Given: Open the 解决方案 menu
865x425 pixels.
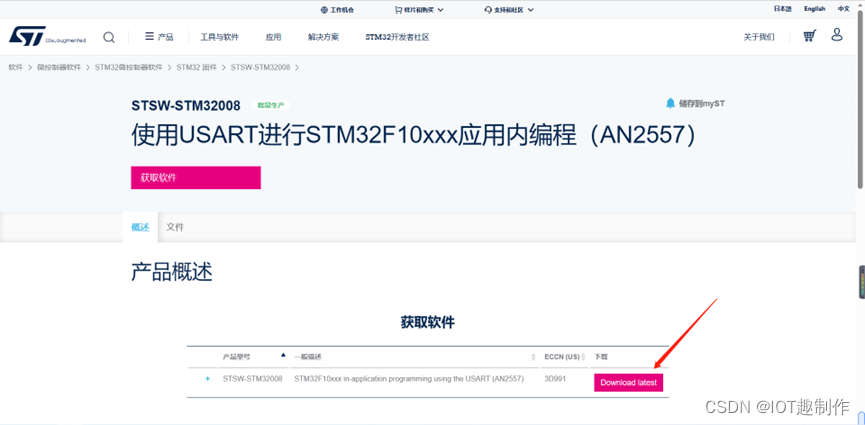Looking at the screenshot, I should (323, 37).
